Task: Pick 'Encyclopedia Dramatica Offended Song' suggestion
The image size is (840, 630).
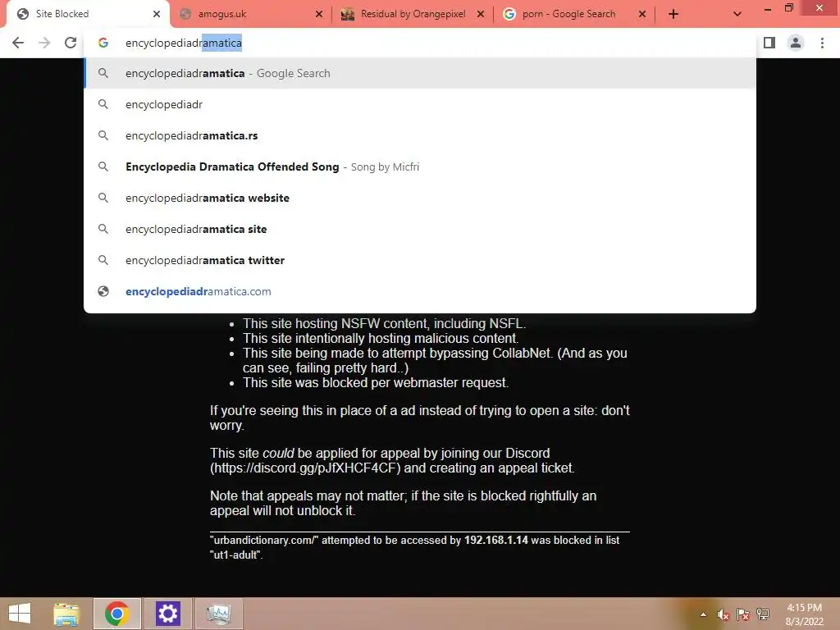Action: click(420, 167)
